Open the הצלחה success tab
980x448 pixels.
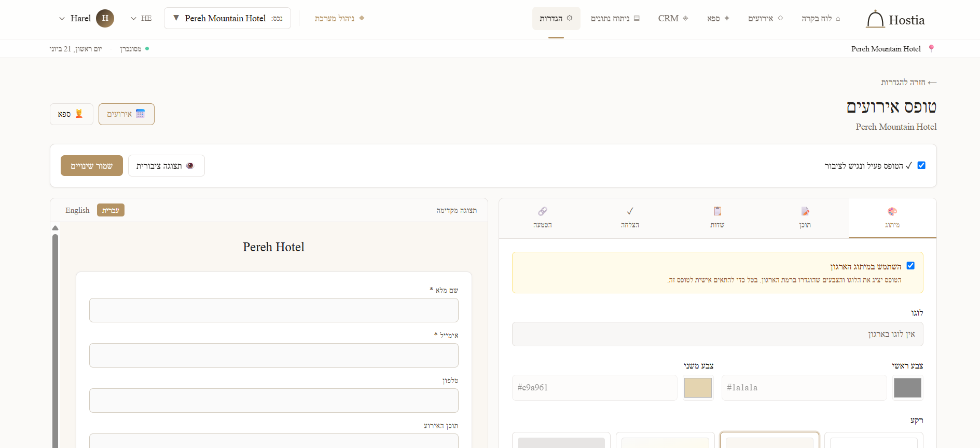tap(630, 218)
